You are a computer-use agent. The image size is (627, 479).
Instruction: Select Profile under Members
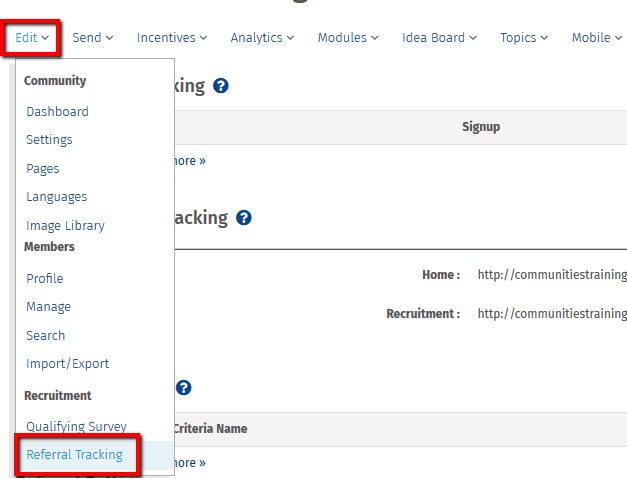[x=44, y=278]
